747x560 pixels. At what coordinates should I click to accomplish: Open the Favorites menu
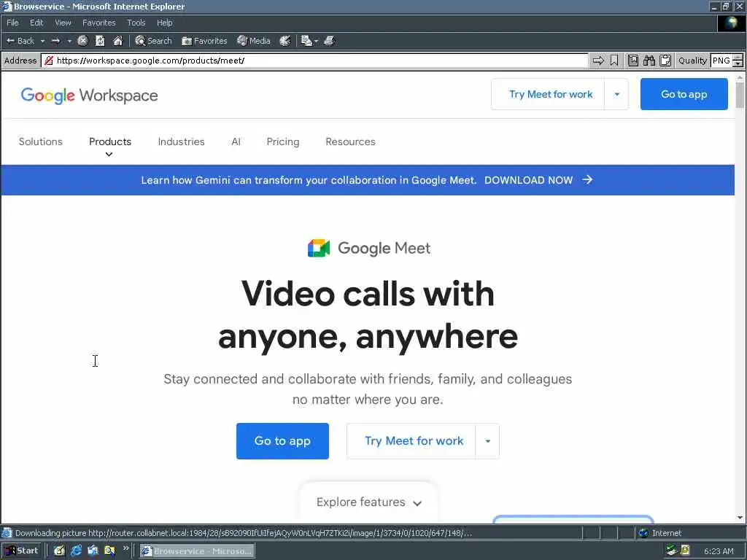tap(98, 23)
